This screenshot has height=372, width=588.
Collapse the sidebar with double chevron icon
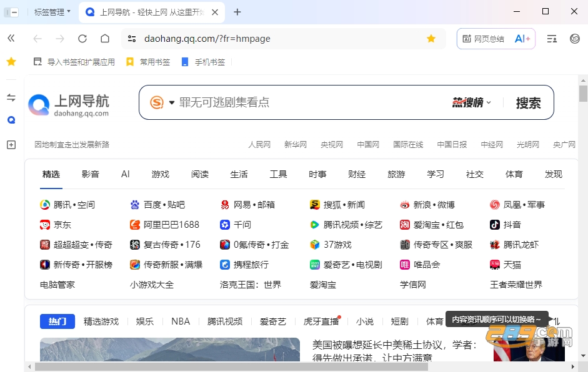11,38
